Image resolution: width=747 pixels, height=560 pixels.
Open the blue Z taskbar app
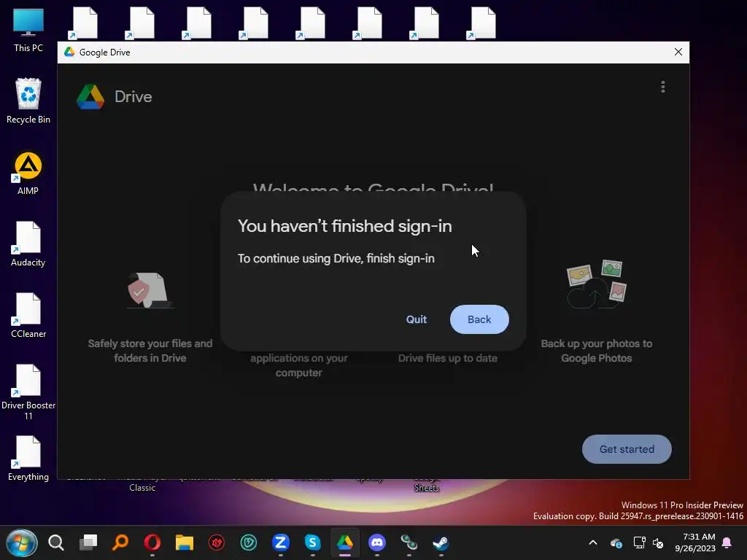pos(281,542)
